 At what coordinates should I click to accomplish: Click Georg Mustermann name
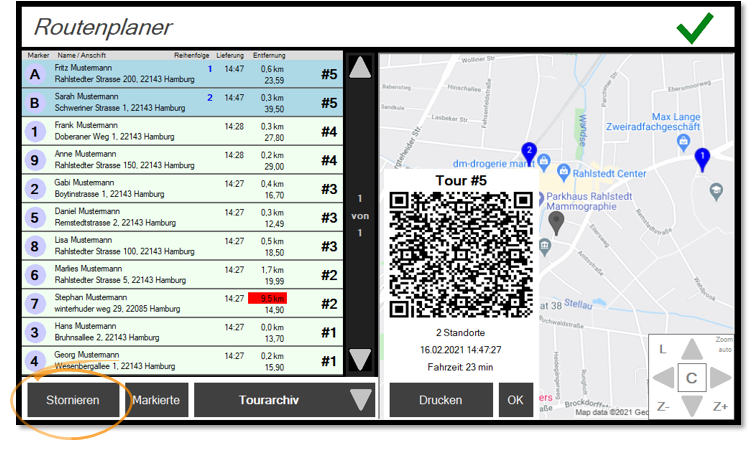[x=87, y=355]
